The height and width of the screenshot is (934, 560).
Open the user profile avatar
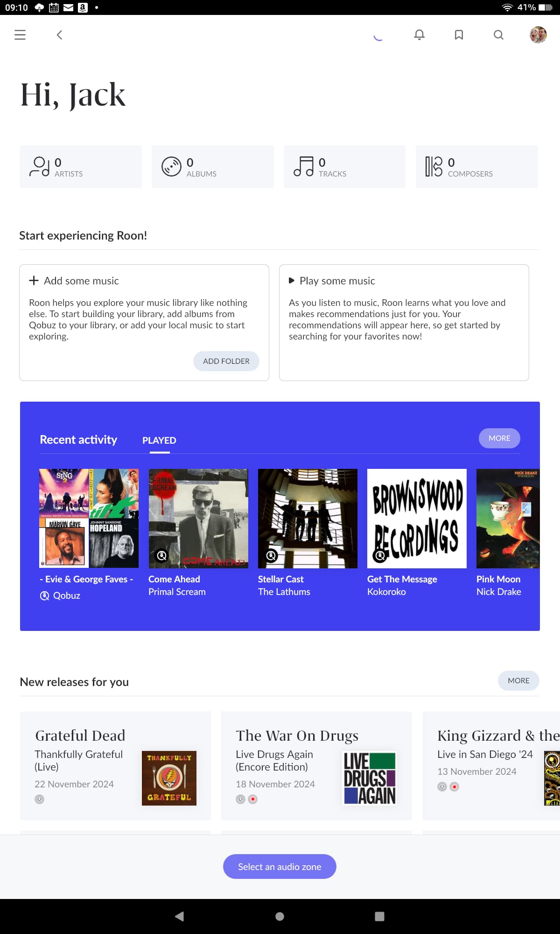click(x=538, y=35)
